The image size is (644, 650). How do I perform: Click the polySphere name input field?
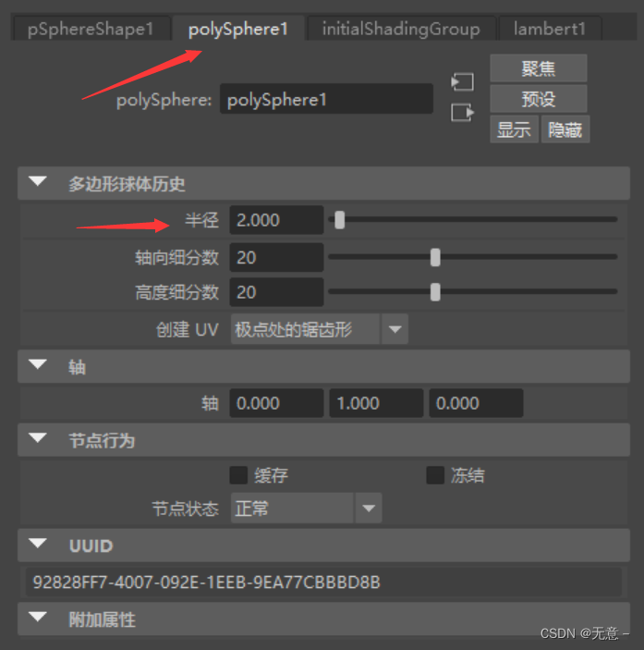click(326, 99)
